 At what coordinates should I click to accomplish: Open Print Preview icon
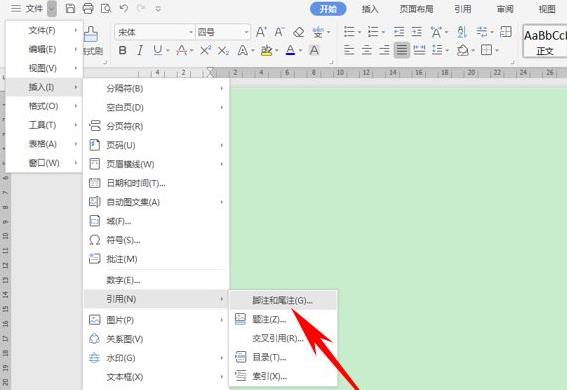click(106, 8)
